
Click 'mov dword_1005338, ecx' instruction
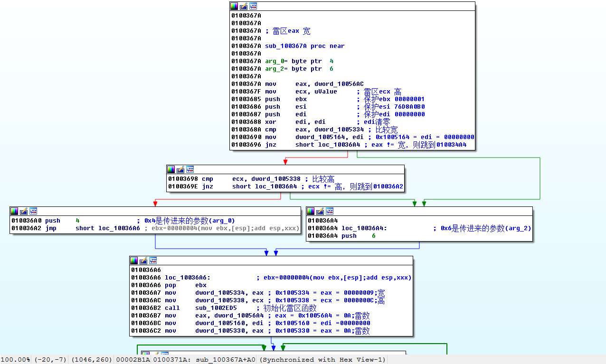pos(214,300)
